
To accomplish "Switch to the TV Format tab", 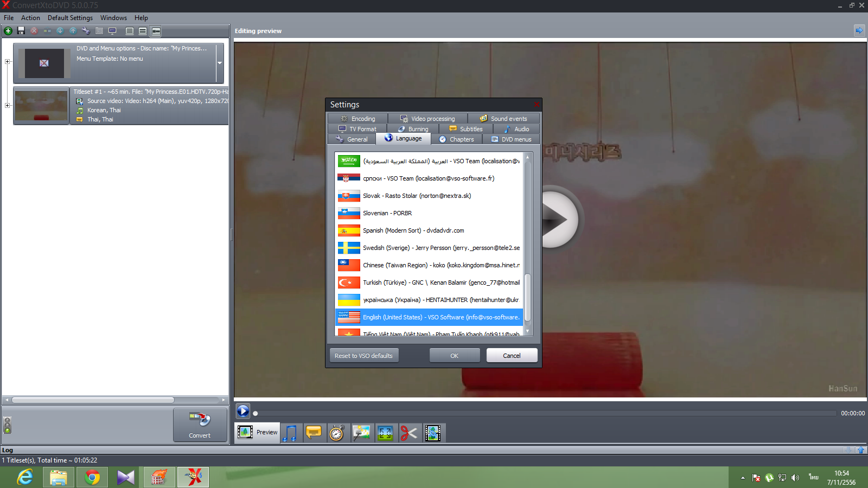I will point(357,129).
